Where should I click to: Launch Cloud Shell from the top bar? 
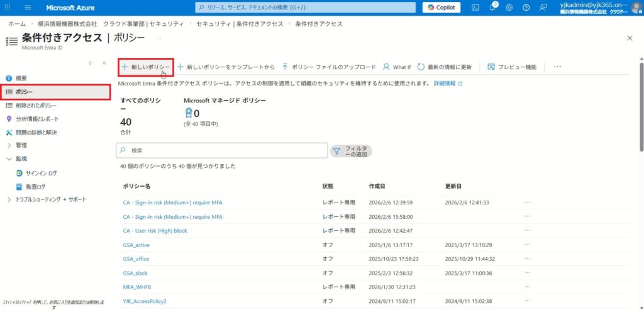pos(475,8)
